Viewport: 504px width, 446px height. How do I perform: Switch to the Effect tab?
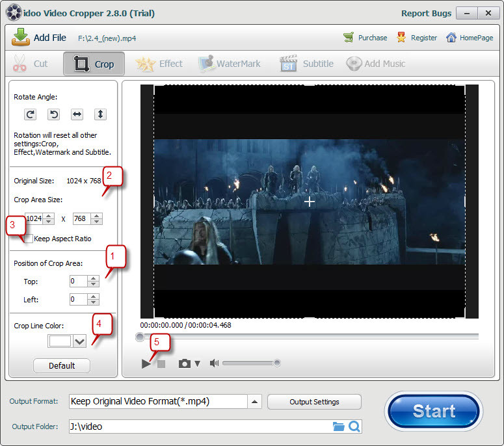coord(159,64)
